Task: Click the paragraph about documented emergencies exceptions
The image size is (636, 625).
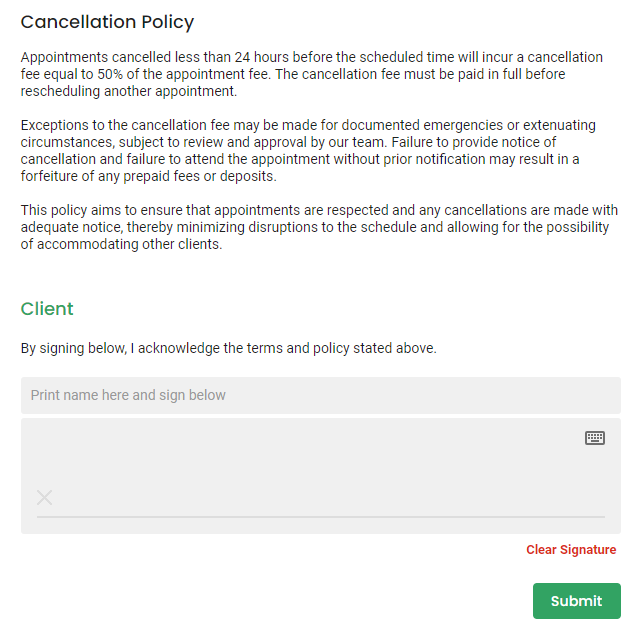Action: click(308, 150)
